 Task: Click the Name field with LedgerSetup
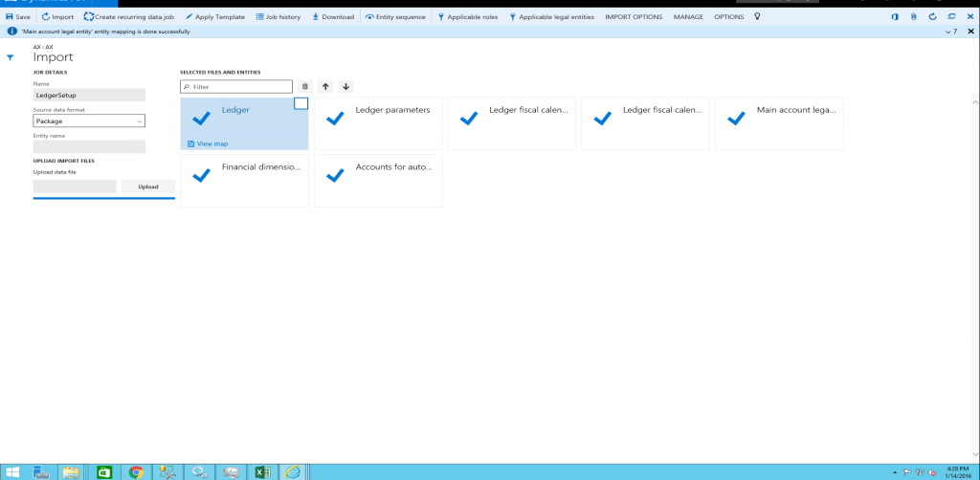click(x=89, y=95)
